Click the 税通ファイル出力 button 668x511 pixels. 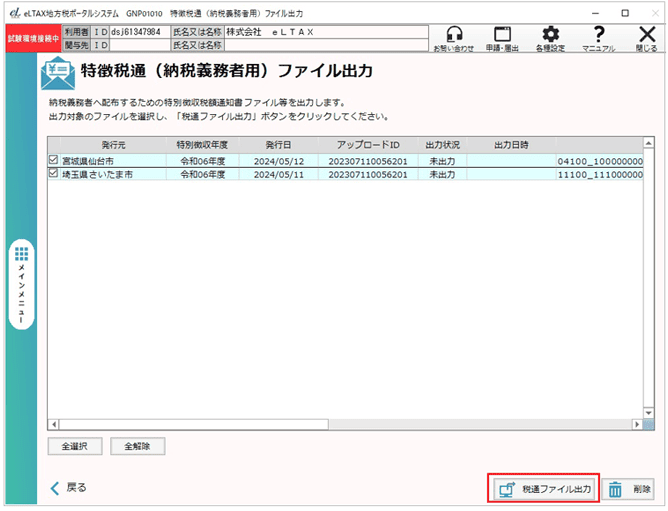(x=544, y=489)
